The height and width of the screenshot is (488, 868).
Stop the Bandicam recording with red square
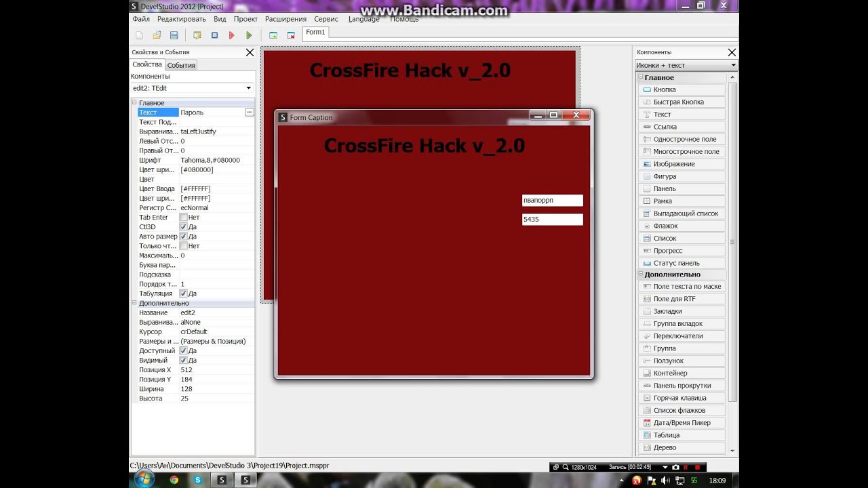point(697,467)
